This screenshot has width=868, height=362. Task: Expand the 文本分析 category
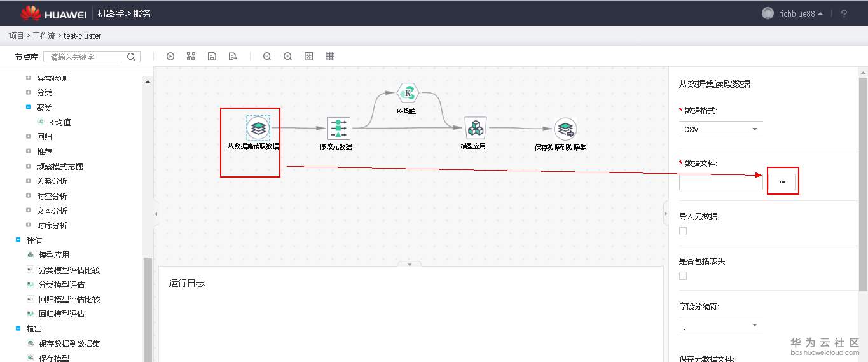[x=28, y=211]
